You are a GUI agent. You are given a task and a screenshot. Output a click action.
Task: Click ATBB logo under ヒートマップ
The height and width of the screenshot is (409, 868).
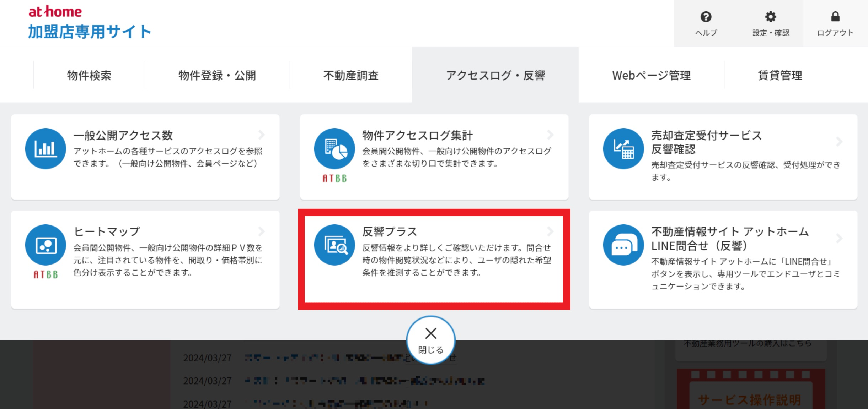pos(45,274)
